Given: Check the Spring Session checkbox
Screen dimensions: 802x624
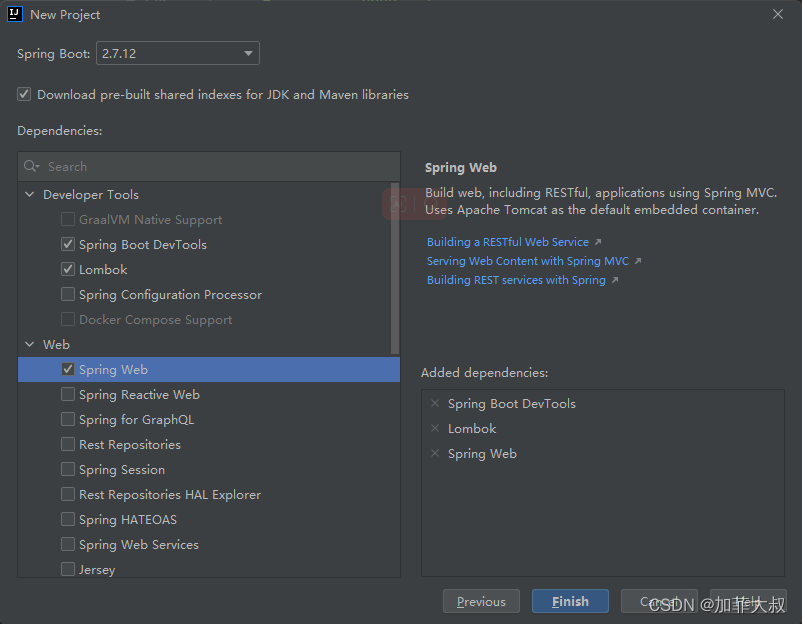Looking at the screenshot, I should click(x=68, y=469).
